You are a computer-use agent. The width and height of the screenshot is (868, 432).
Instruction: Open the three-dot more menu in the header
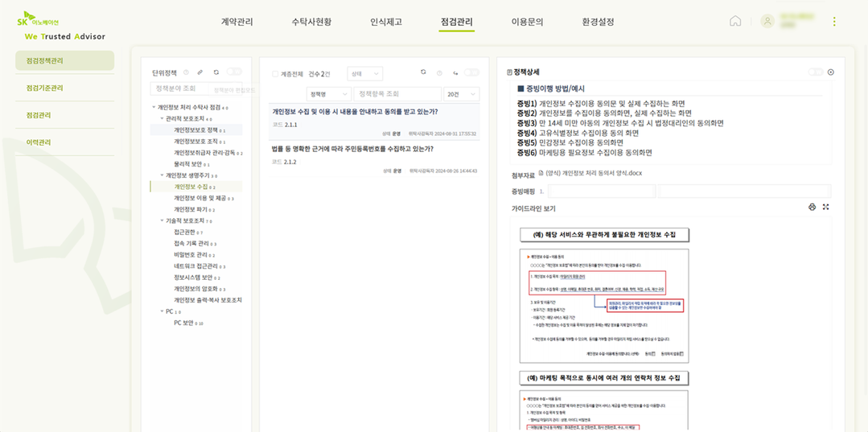pyautogui.click(x=834, y=22)
